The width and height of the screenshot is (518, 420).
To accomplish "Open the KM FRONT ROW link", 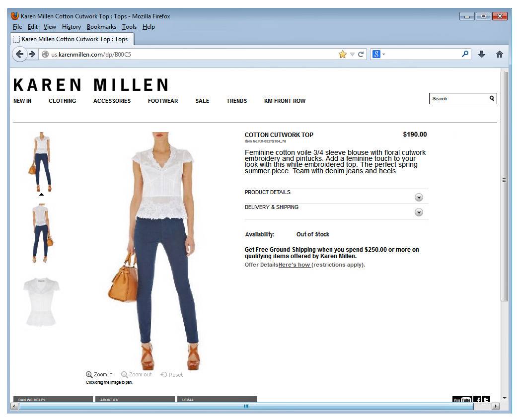I will tap(285, 101).
